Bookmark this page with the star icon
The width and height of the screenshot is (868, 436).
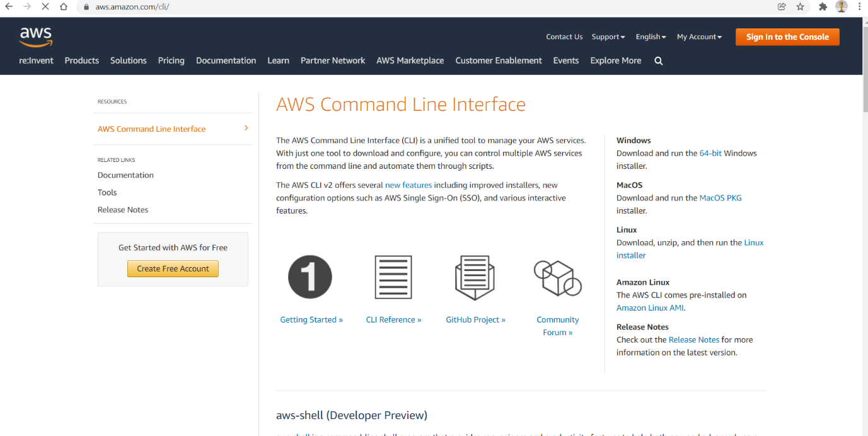click(x=801, y=7)
